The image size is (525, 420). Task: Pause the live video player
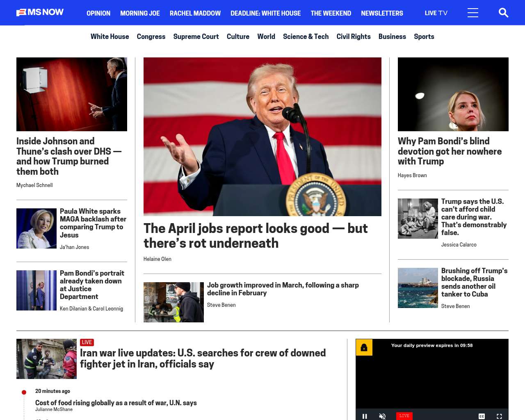365,416
